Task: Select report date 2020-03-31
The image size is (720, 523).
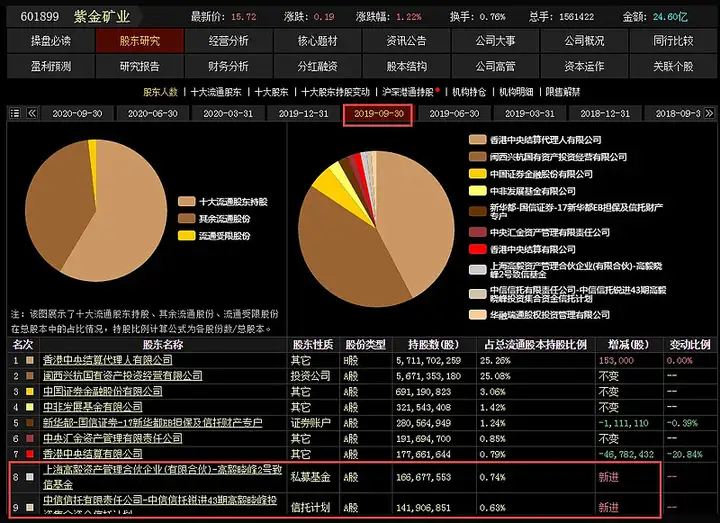Action: coord(228,113)
